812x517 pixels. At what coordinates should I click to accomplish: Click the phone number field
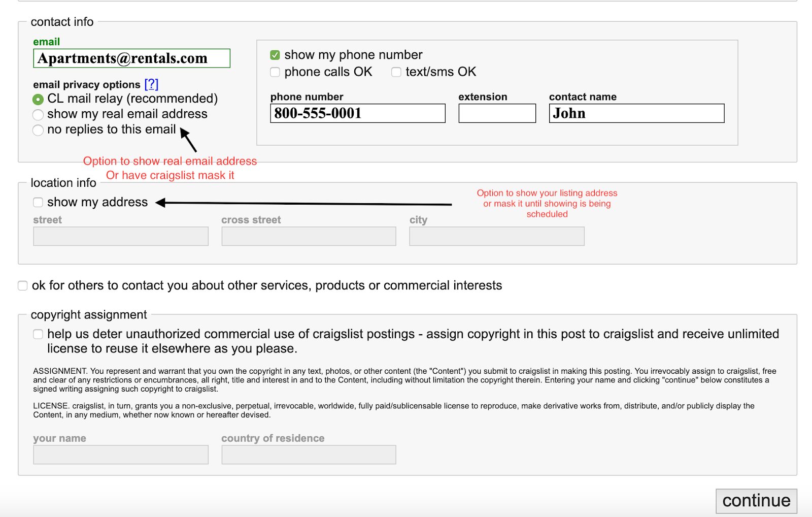(x=358, y=113)
